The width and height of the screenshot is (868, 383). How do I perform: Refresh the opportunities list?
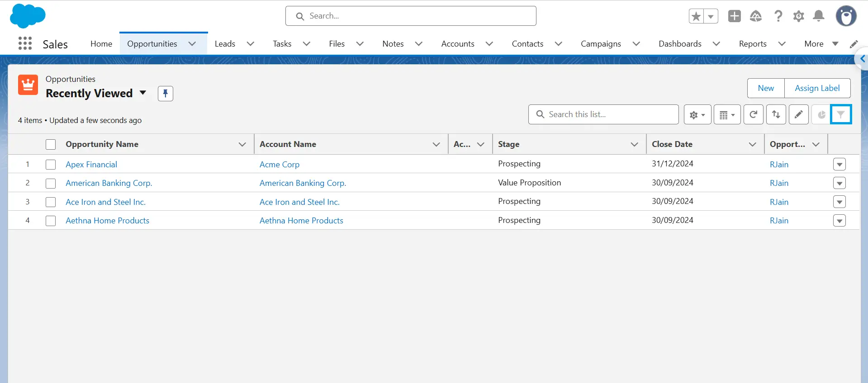(x=754, y=114)
